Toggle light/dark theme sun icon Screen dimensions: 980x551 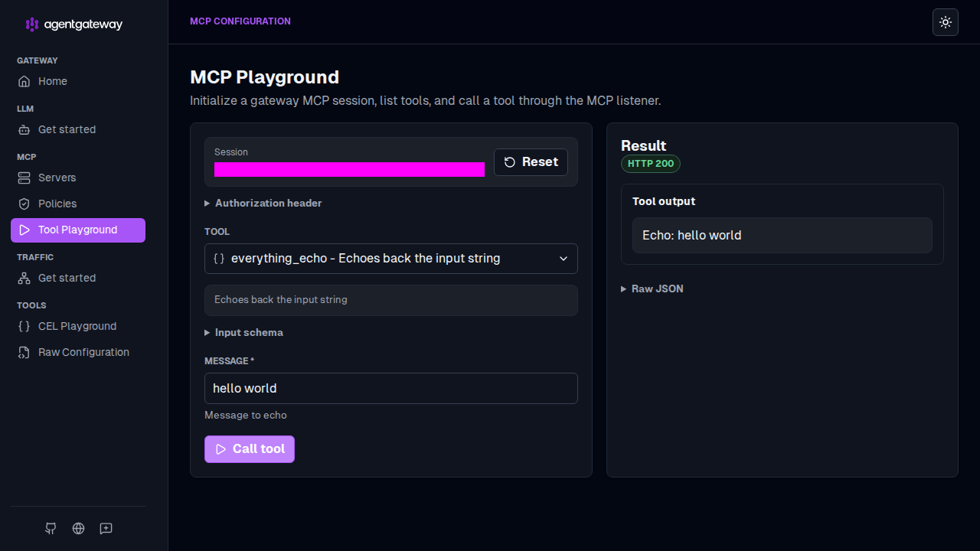(x=946, y=22)
